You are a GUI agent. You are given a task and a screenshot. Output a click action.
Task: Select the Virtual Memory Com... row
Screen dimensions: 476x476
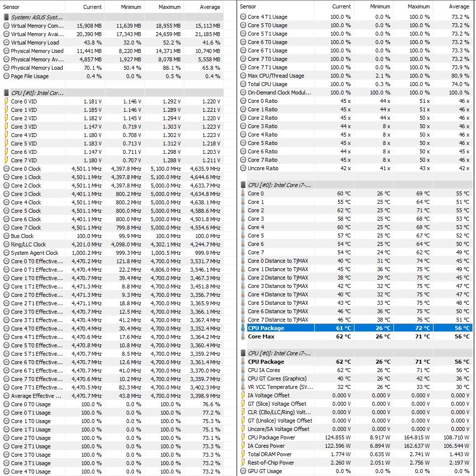coord(112,26)
